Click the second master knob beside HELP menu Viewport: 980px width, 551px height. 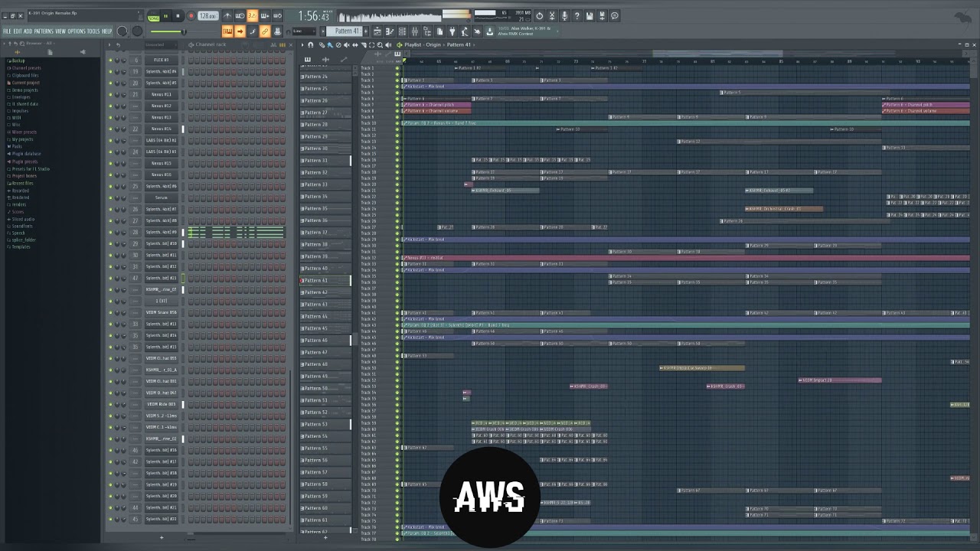tap(137, 31)
